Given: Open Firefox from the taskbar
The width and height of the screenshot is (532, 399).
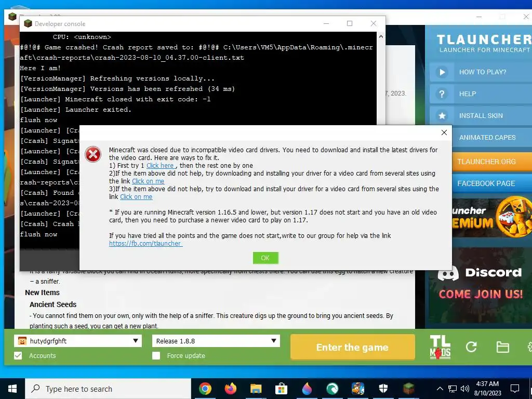Looking at the screenshot, I should [230, 389].
